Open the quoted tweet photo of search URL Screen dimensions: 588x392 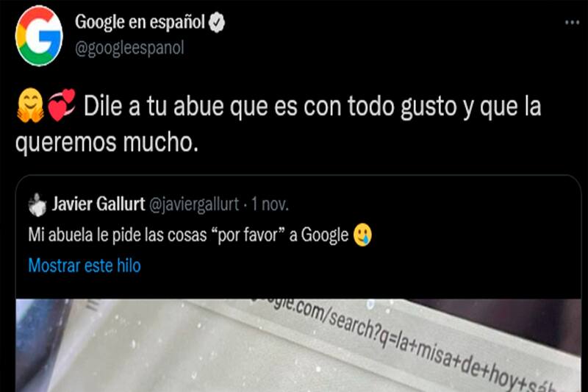(x=298, y=345)
